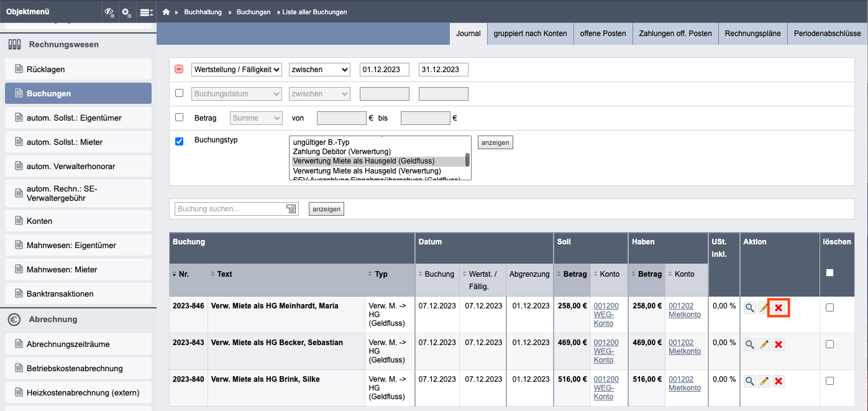Image resolution: width=868 pixels, height=411 pixels.
Task: Delete booking 2023-843 with red X icon
Action: (x=779, y=344)
